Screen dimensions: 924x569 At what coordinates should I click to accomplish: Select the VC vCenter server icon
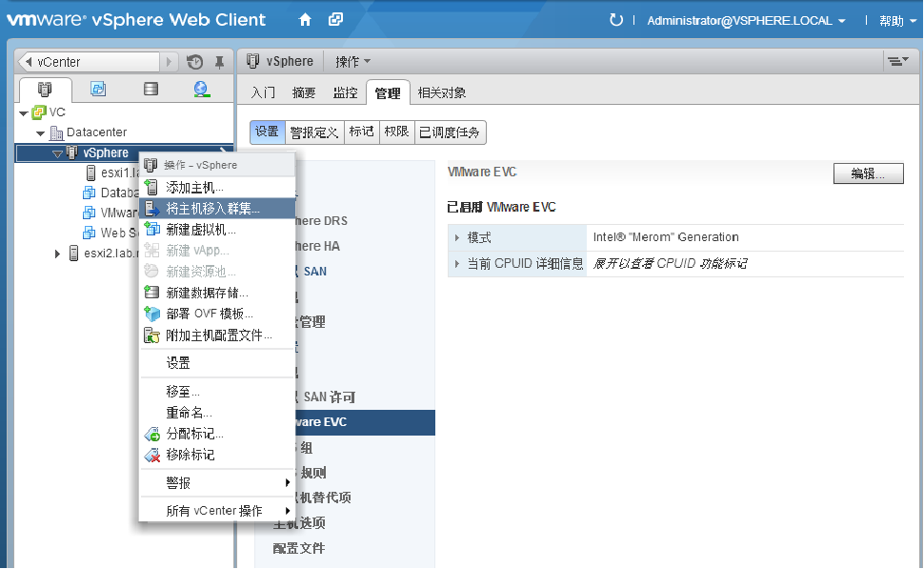(x=39, y=112)
